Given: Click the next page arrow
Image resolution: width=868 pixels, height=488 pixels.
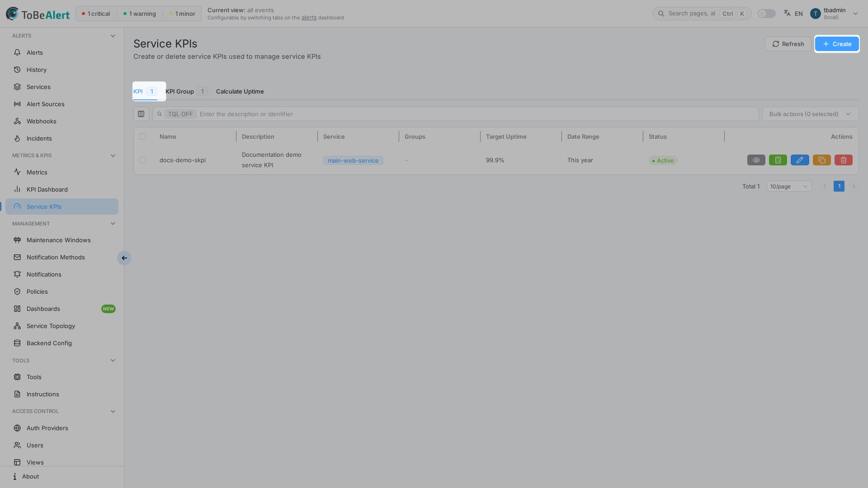Looking at the screenshot, I should tap(854, 186).
